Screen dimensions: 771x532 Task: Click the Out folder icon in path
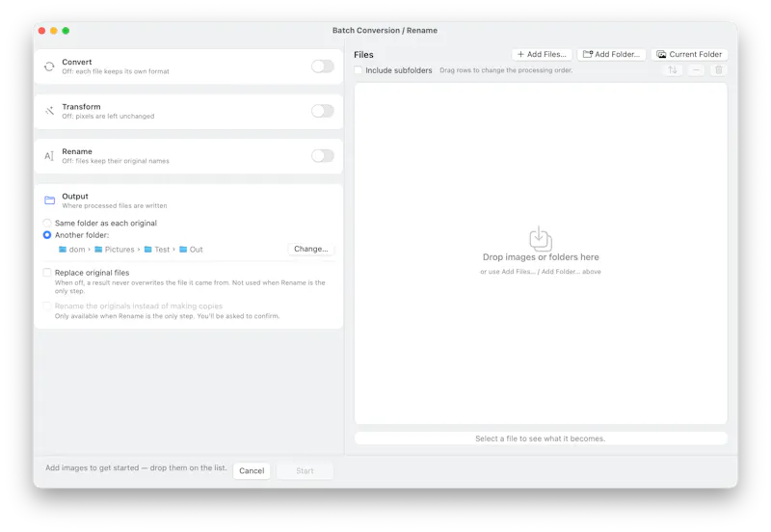coord(183,250)
